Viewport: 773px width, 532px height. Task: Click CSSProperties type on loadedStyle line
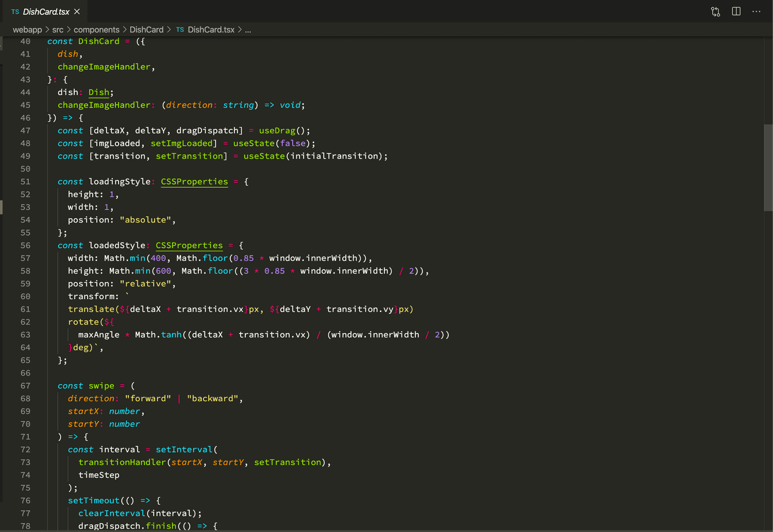coord(189,246)
